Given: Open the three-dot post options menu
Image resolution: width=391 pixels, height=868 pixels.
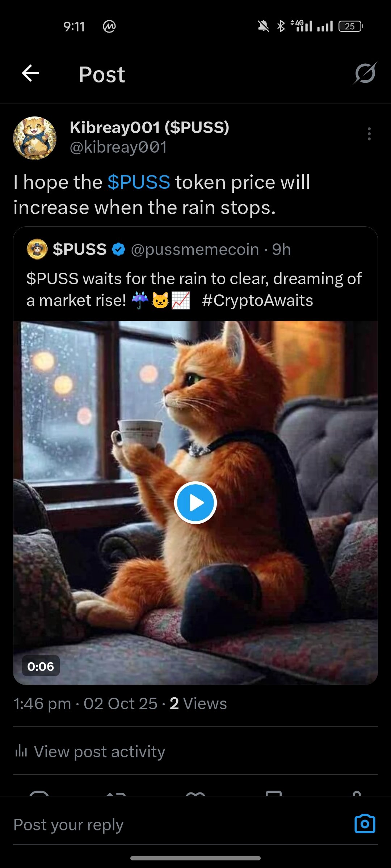Looking at the screenshot, I should click(369, 134).
